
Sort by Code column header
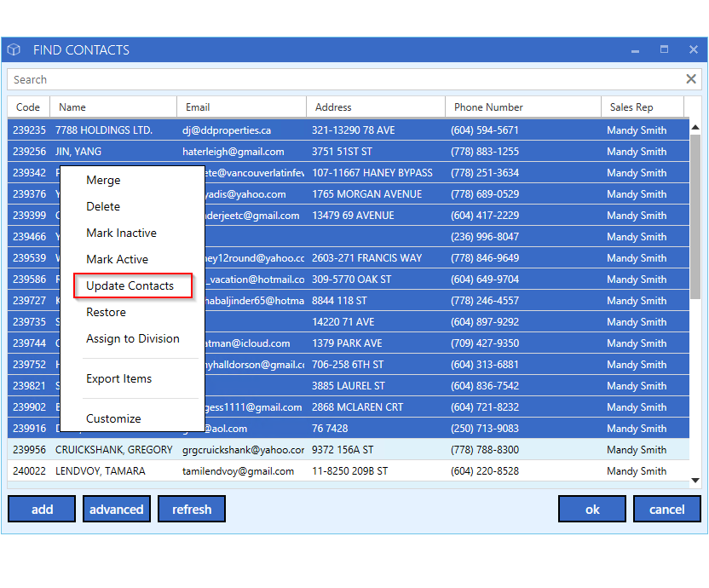pyautogui.click(x=28, y=107)
